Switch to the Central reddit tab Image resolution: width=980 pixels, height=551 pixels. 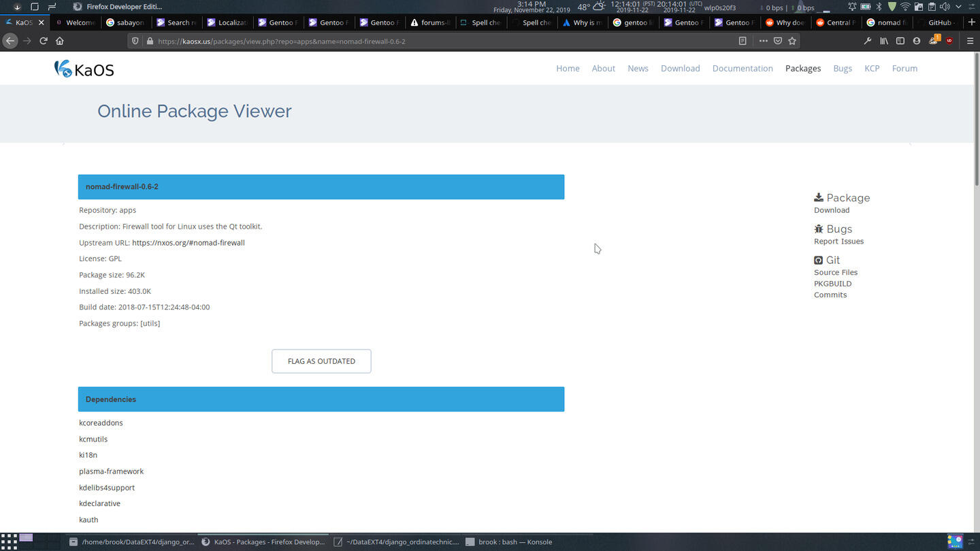click(x=835, y=22)
